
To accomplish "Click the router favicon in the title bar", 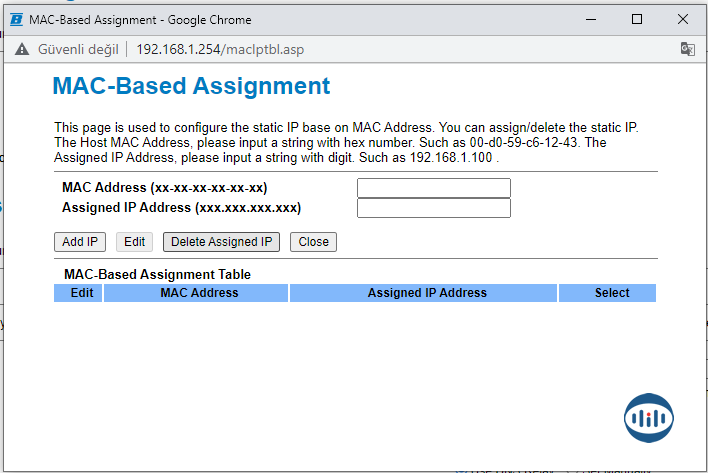I will (x=16, y=19).
